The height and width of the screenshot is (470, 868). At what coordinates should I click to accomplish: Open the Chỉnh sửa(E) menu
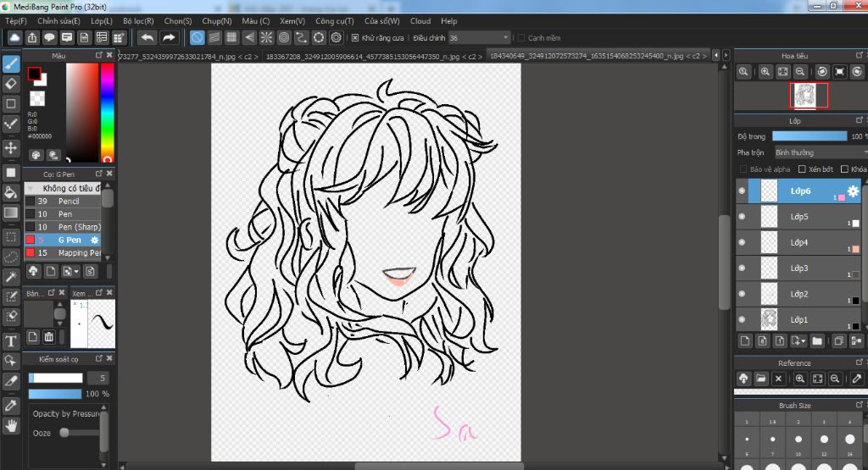coord(58,21)
